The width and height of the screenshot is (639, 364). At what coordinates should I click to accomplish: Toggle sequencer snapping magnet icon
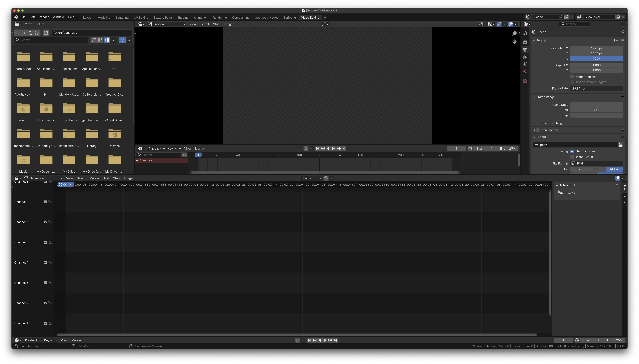[326, 178]
